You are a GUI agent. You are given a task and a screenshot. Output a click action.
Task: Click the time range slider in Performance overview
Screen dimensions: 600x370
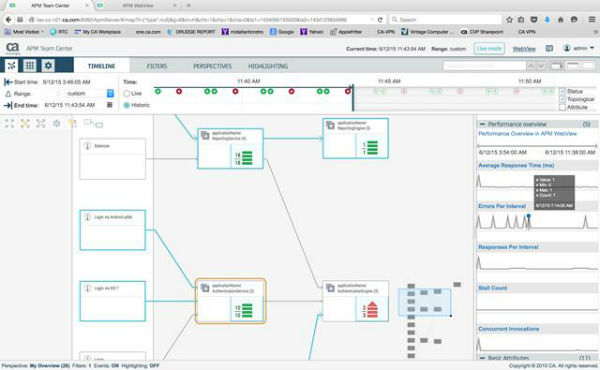[x=537, y=146]
